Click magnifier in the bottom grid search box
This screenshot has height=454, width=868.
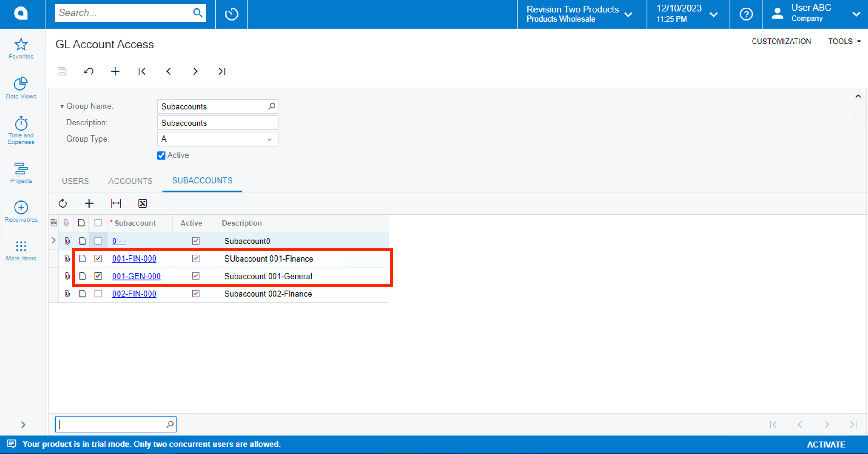coord(170,424)
